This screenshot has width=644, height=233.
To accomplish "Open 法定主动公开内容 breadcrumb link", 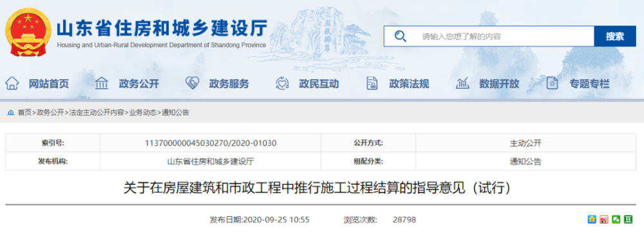I will coord(96,113).
